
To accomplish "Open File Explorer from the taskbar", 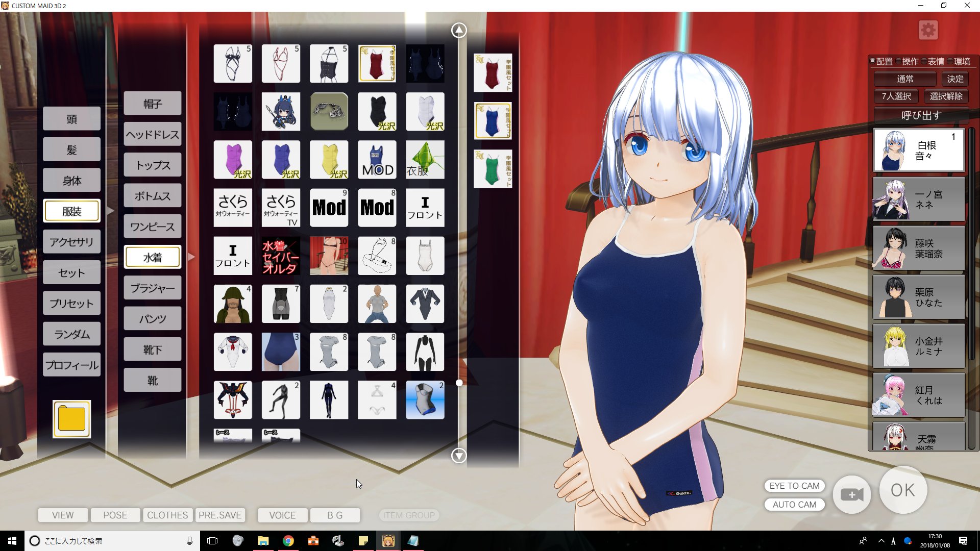I will click(263, 541).
